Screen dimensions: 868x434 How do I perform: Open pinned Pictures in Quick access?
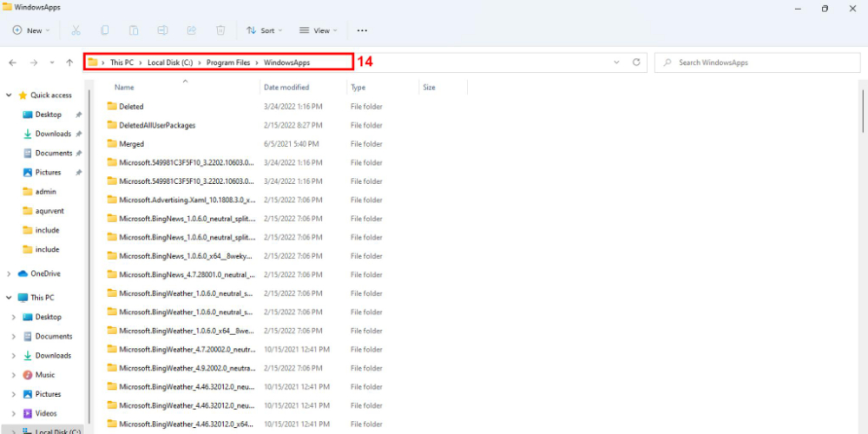tap(48, 173)
